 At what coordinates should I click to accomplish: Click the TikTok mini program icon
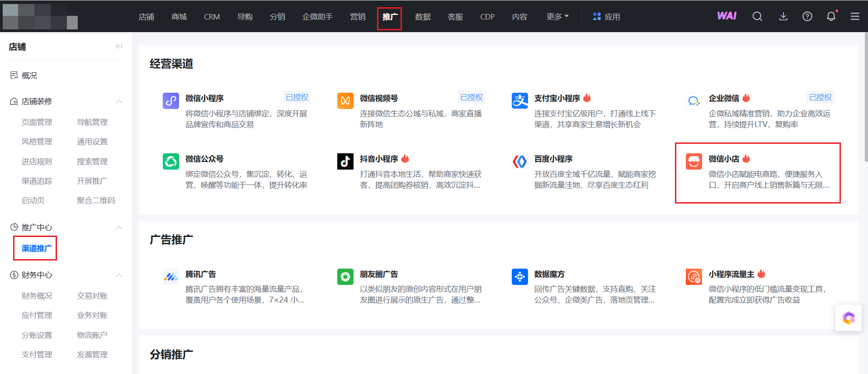pos(345,161)
